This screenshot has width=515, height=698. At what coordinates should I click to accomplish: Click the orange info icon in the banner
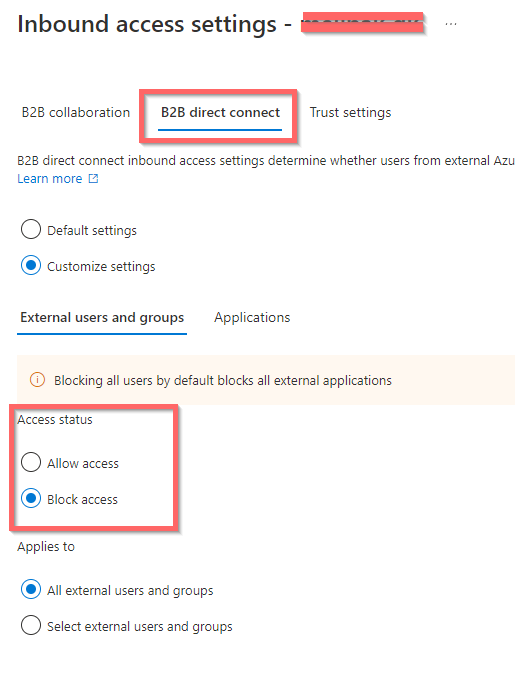pos(37,380)
